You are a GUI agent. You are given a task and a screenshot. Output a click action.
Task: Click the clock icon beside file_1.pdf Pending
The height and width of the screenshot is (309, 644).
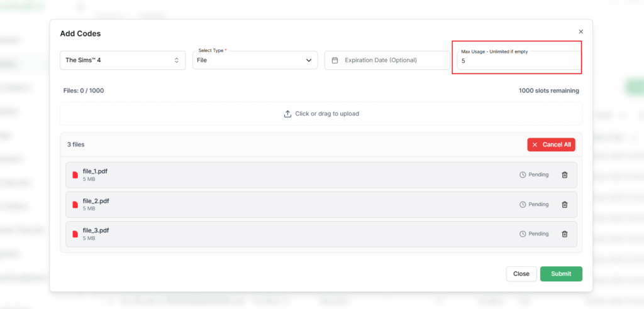[x=523, y=175]
